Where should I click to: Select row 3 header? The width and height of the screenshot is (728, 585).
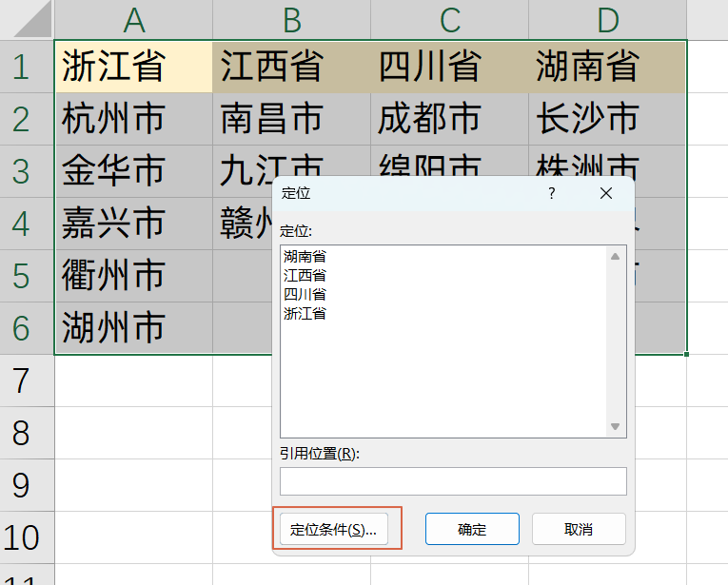pos(27,171)
